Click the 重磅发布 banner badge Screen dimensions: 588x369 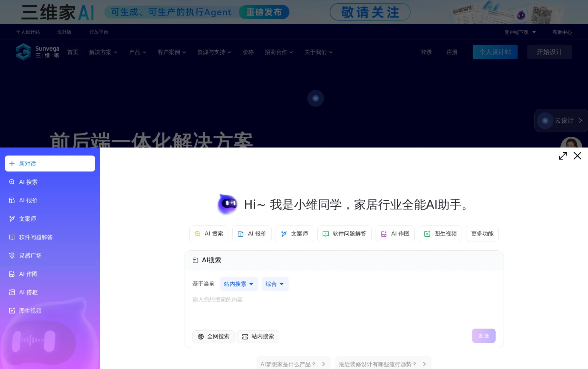click(x=264, y=12)
